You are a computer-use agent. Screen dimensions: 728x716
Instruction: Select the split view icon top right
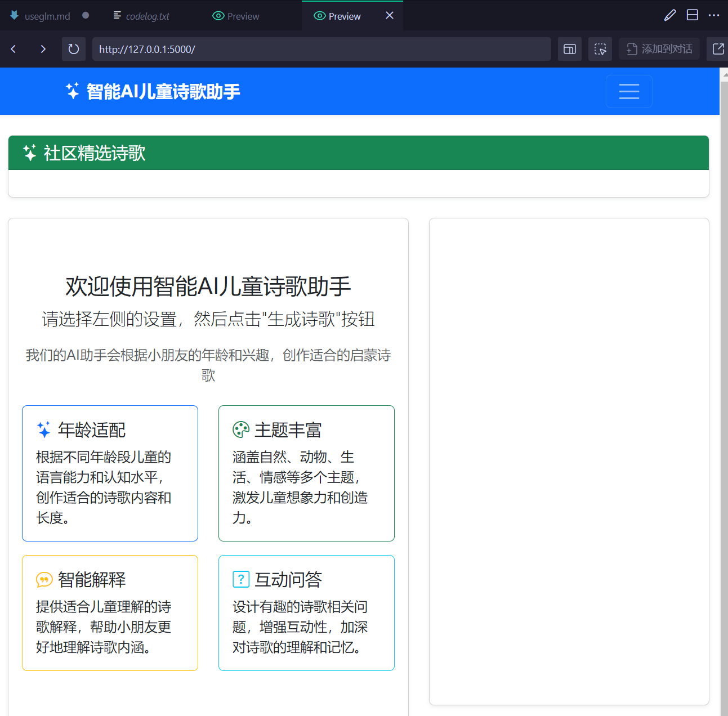(693, 15)
